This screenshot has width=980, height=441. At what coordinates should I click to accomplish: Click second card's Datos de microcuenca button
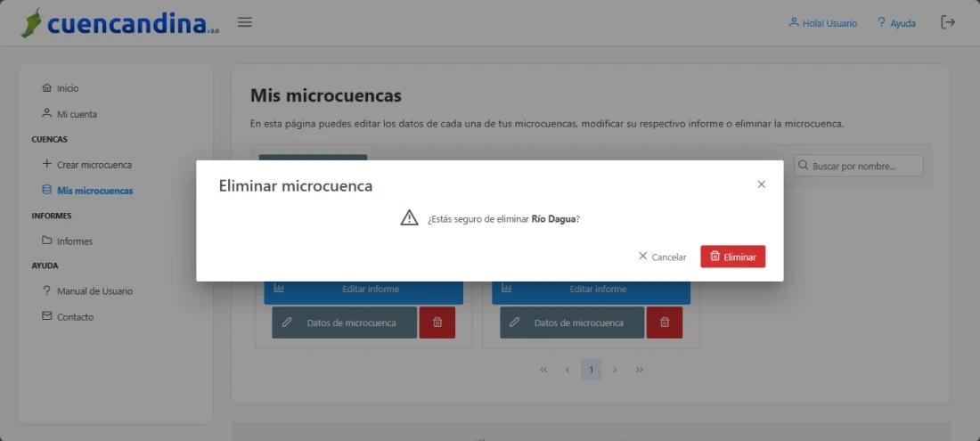pos(571,323)
